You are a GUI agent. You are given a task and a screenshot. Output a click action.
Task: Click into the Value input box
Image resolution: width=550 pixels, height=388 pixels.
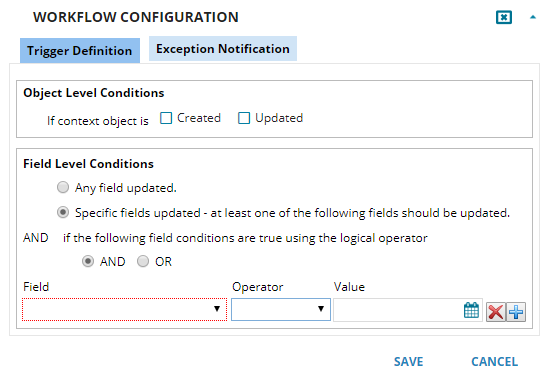pos(398,310)
